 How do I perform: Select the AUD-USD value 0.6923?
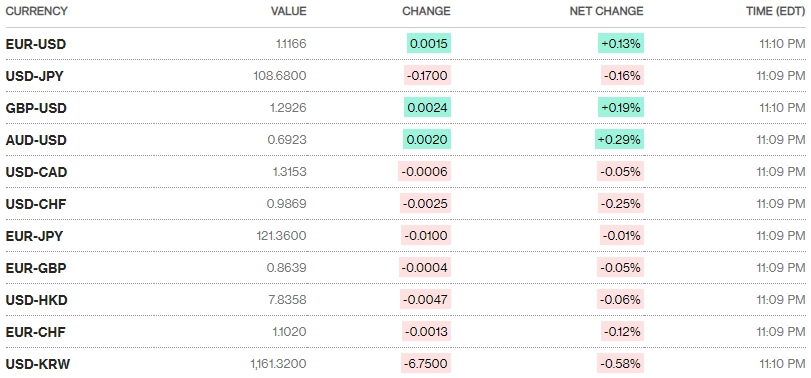coord(287,140)
